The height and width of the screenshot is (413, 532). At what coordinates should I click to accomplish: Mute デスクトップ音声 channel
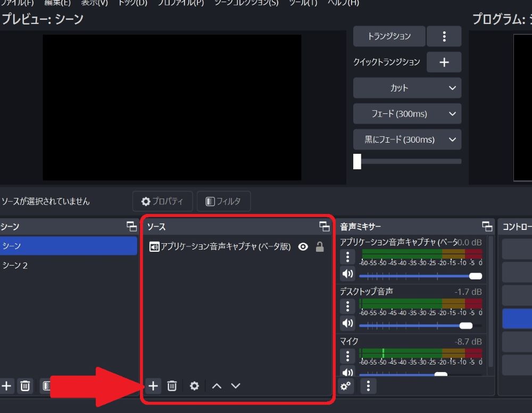click(x=347, y=323)
